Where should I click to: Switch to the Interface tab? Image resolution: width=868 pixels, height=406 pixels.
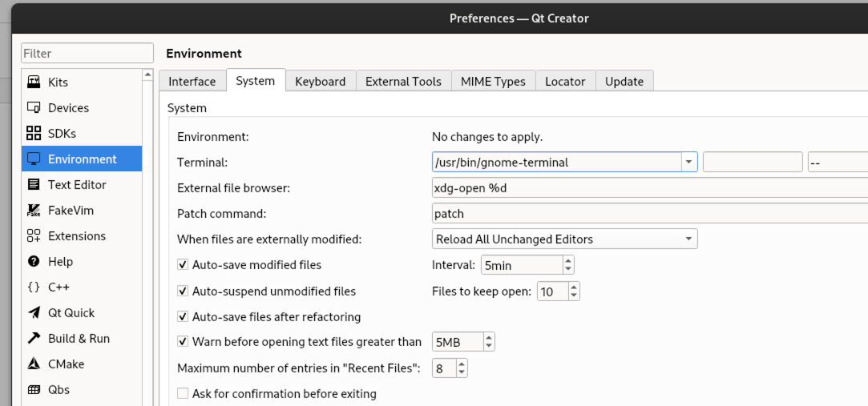[x=192, y=82]
